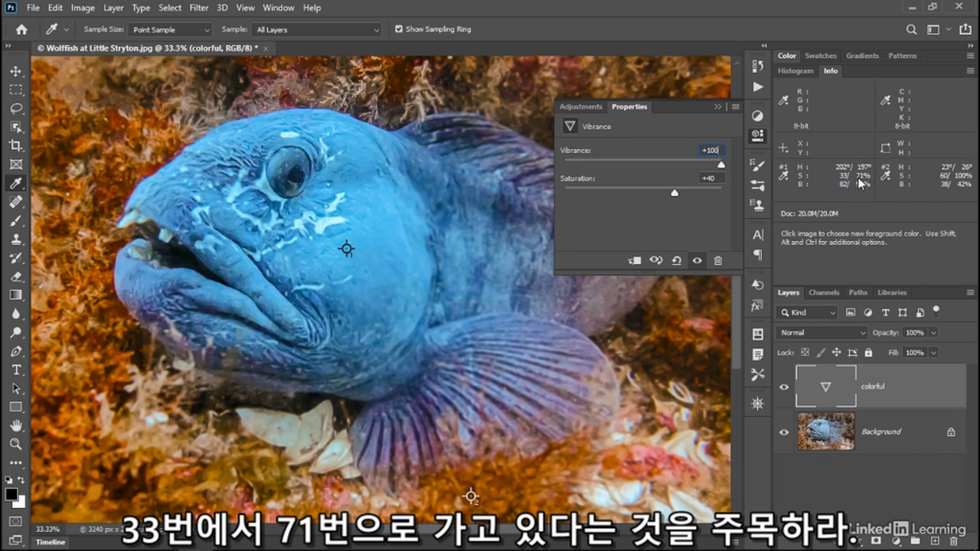The height and width of the screenshot is (551, 980).
Task: Select the Eyedropper tool in toolbox
Action: pos(16,183)
